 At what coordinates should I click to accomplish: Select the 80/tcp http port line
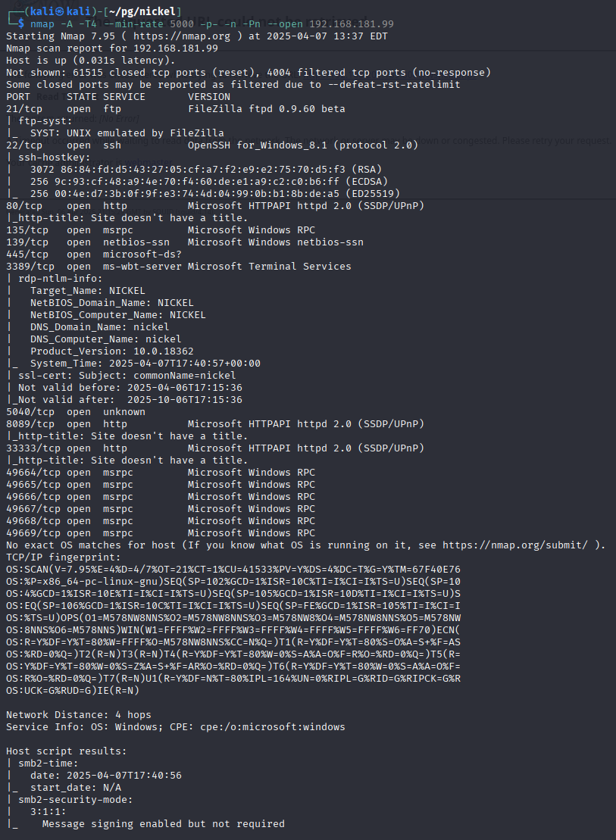pyautogui.click(x=215, y=206)
